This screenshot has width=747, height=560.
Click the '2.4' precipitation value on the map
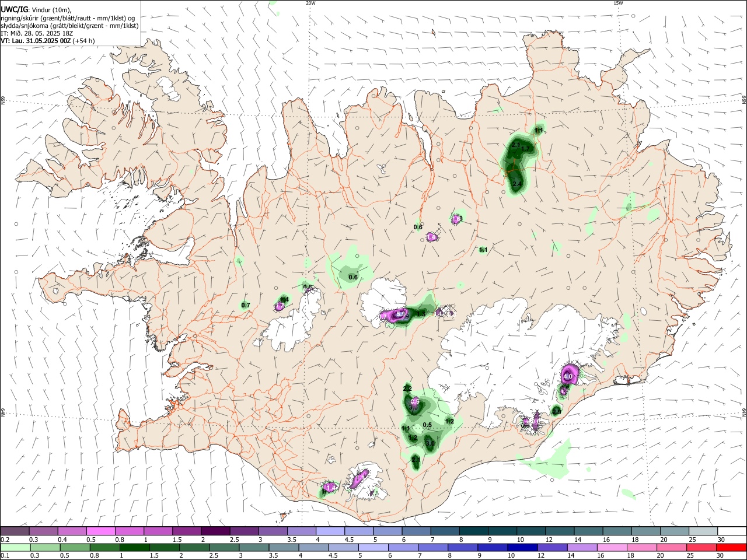point(516,184)
